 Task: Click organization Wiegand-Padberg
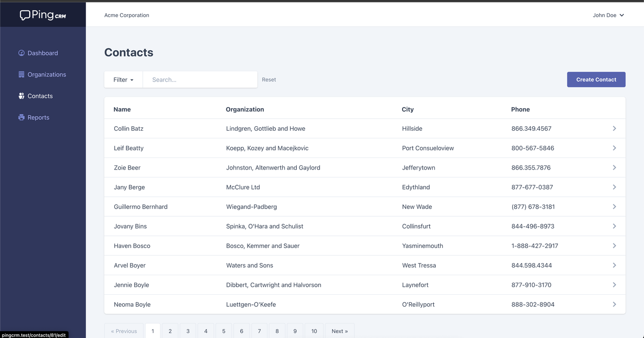coord(252,207)
